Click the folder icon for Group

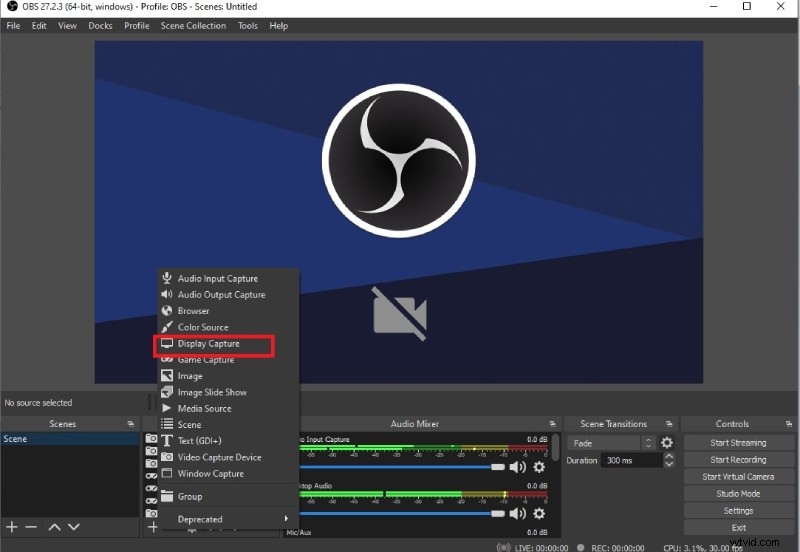click(167, 496)
